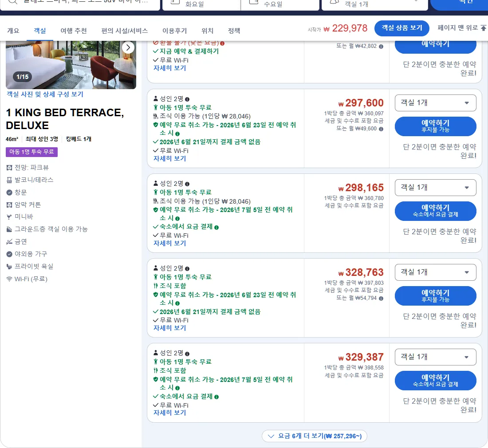Show installment info next to 또는 월 ₩42,802

point(381,47)
